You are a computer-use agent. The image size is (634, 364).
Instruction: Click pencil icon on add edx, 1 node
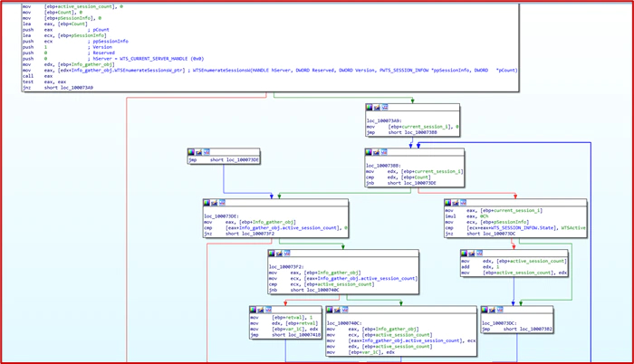pyautogui.click(x=472, y=254)
